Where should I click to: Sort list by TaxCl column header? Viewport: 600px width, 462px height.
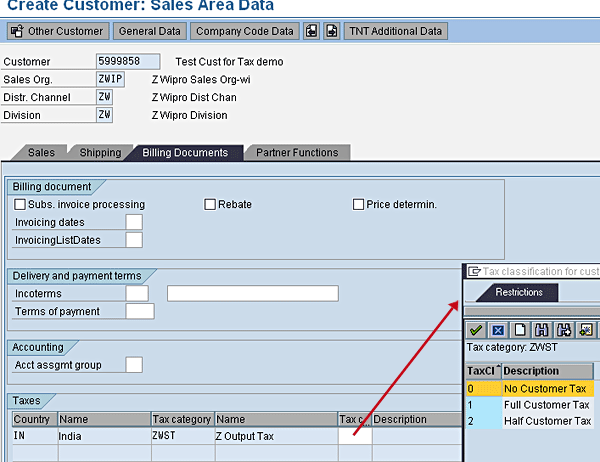[x=483, y=371]
